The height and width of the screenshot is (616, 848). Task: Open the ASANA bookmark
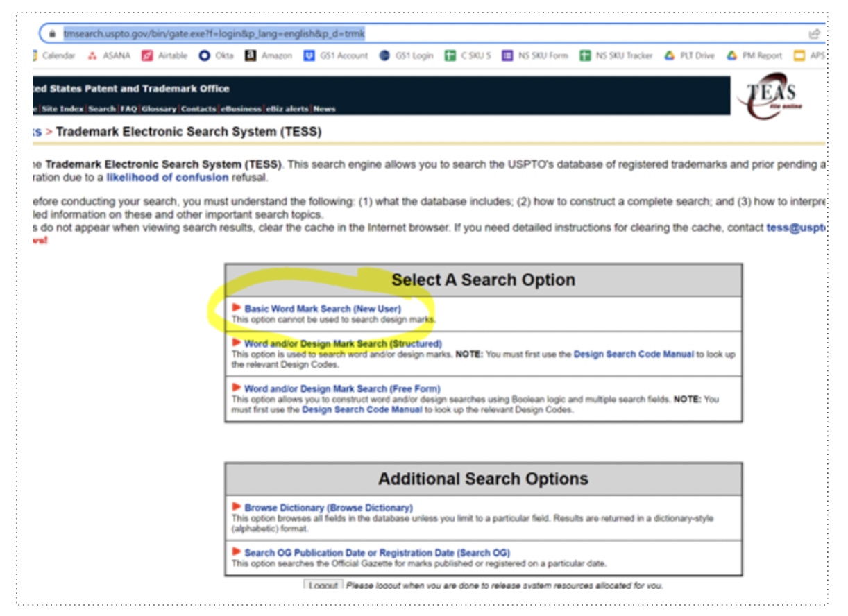pos(109,56)
